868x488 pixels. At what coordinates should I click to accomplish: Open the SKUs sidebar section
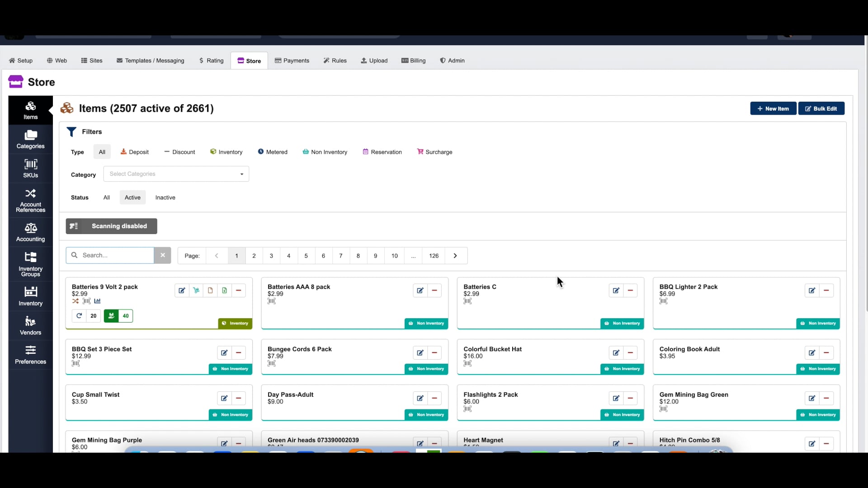[30, 169]
